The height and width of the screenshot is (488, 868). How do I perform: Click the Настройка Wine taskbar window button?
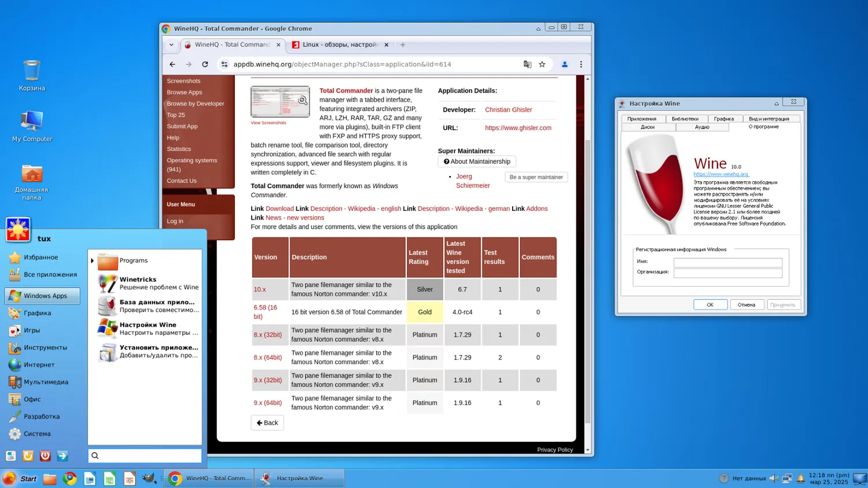[300, 479]
